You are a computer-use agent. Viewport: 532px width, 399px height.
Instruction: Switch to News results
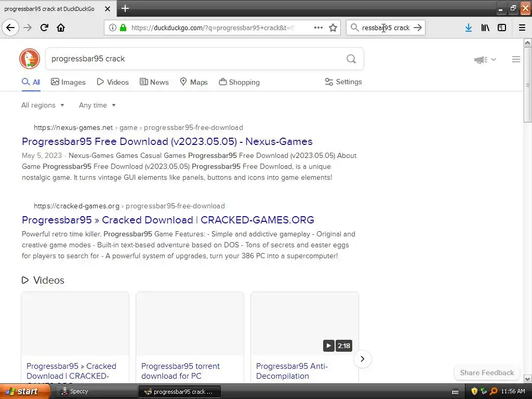[154, 82]
